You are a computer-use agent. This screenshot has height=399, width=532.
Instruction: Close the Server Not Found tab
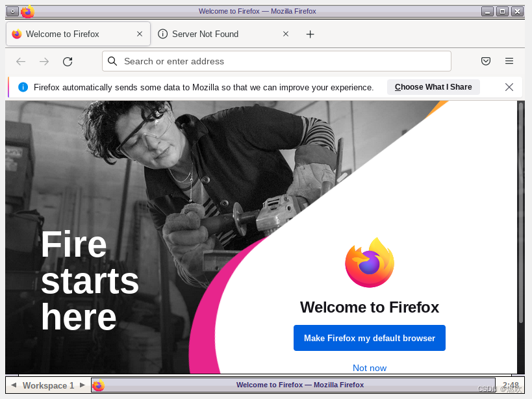(x=286, y=34)
